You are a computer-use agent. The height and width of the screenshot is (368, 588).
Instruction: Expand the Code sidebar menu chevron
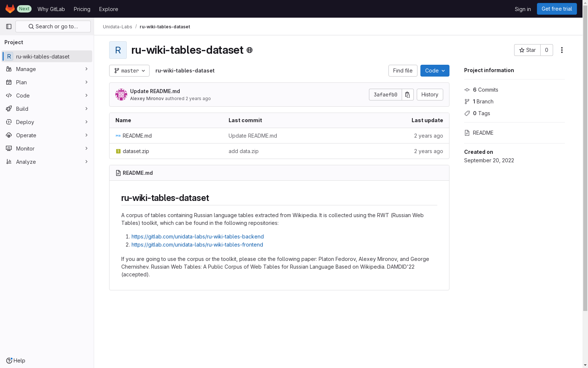point(86,96)
